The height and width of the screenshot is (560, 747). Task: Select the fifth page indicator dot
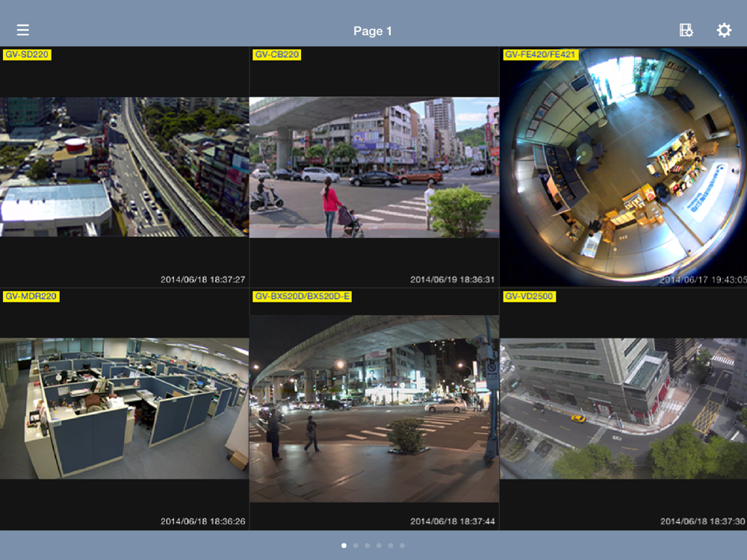pyautogui.click(x=391, y=546)
